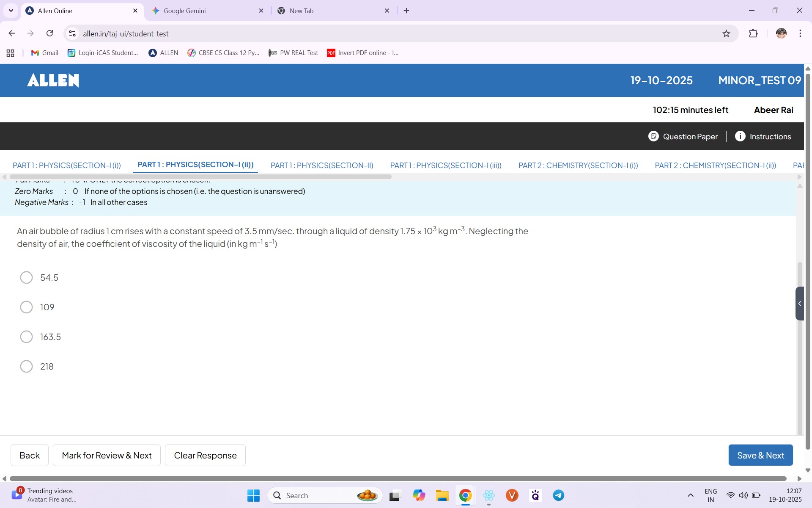The height and width of the screenshot is (508, 812).
Task: Expand the collapsed side panel arrow
Action: [799, 304]
